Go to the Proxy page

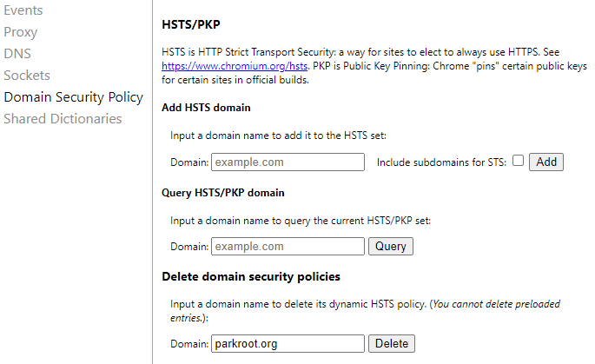click(x=21, y=32)
